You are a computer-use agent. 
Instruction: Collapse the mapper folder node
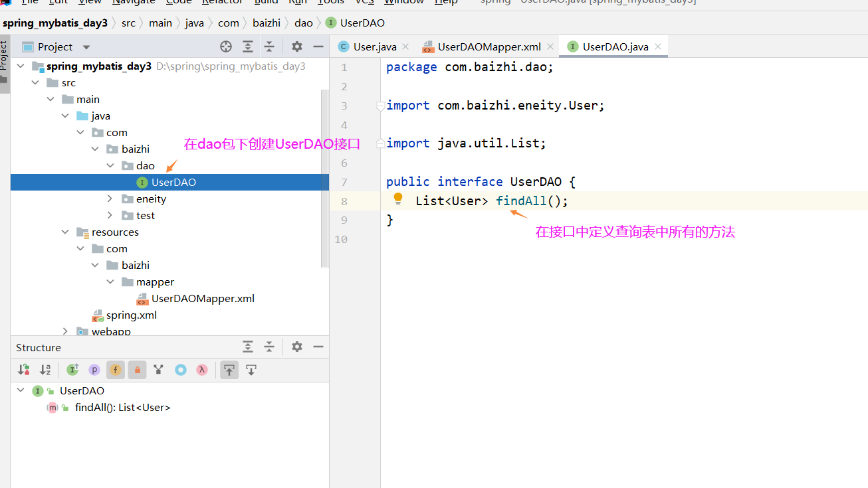[x=110, y=282]
